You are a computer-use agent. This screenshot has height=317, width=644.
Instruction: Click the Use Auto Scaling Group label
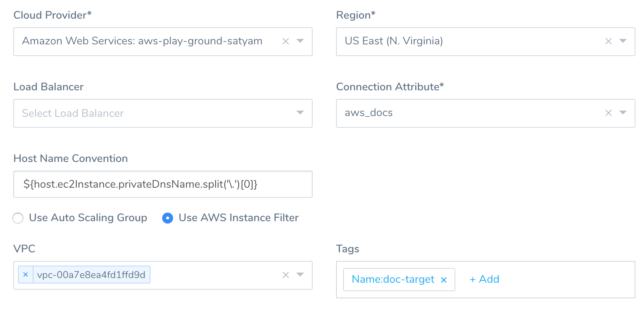[x=88, y=218]
